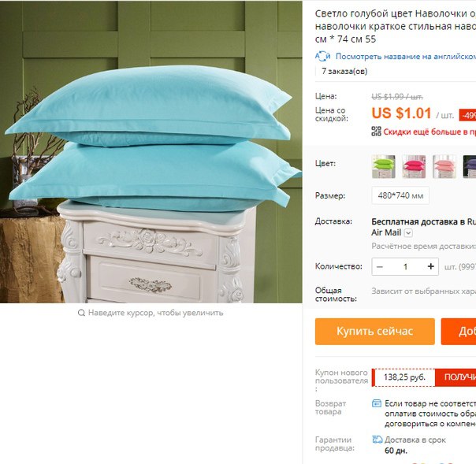The width and height of the screenshot is (476, 464).
Task: Click the quantity input field
Action: (405, 267)
